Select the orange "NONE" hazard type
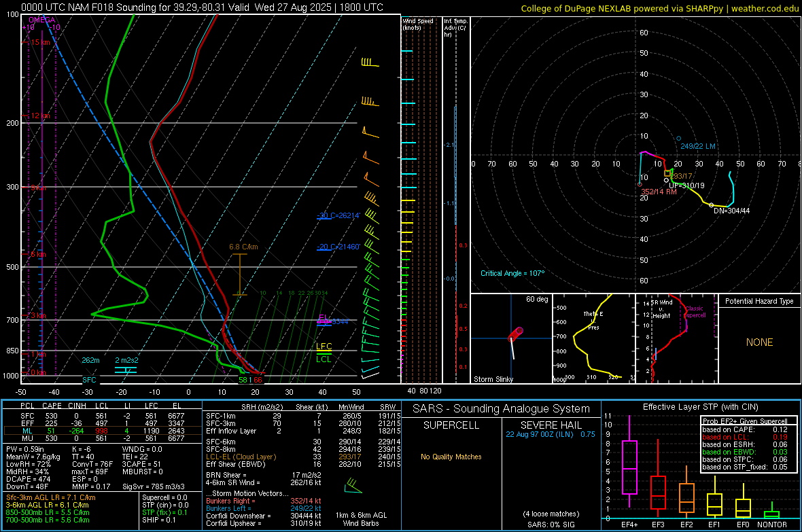Screen dimensions: 802x532 coord(759,342)
